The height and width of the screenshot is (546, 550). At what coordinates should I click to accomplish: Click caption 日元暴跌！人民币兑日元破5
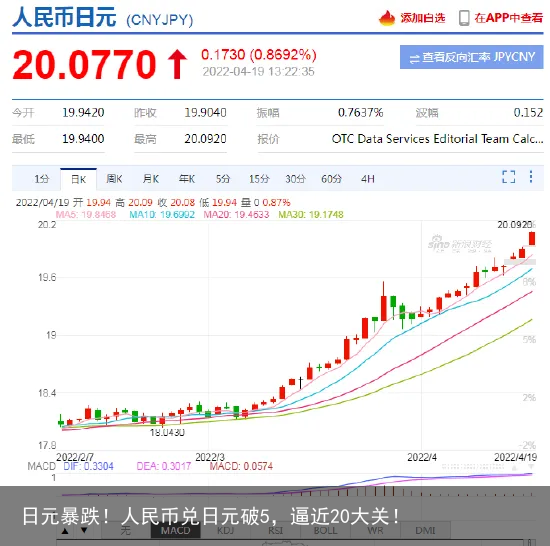coord(146,516)
